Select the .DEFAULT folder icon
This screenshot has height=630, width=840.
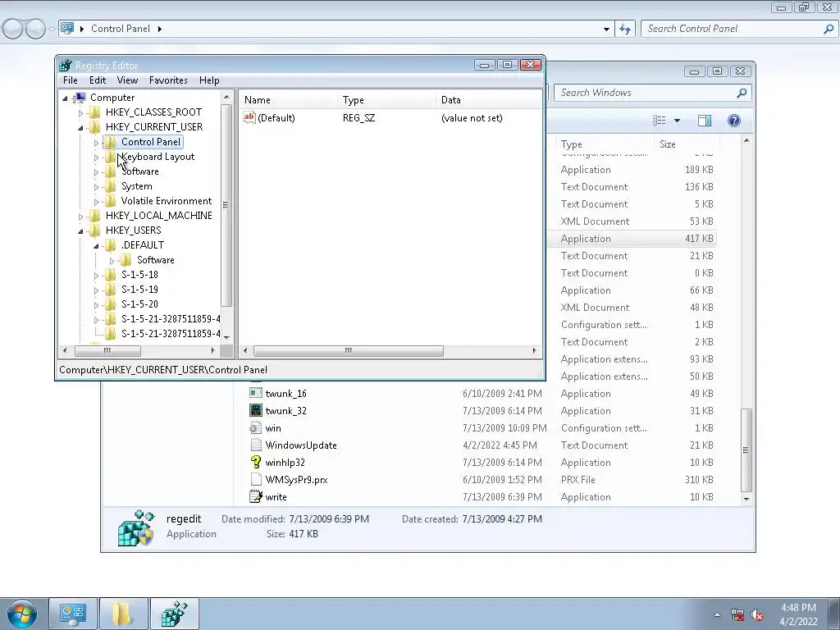(111, 244)
